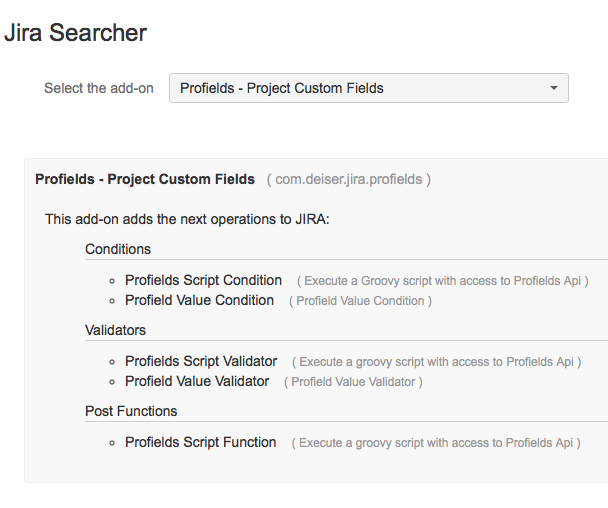
Task: Click the grey description beside Profields Script Validator
Action: 436,362
